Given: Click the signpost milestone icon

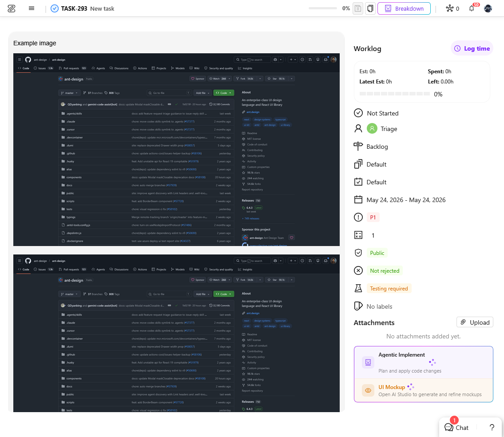Looking at the screenshot, I should (x=358, y=146).
